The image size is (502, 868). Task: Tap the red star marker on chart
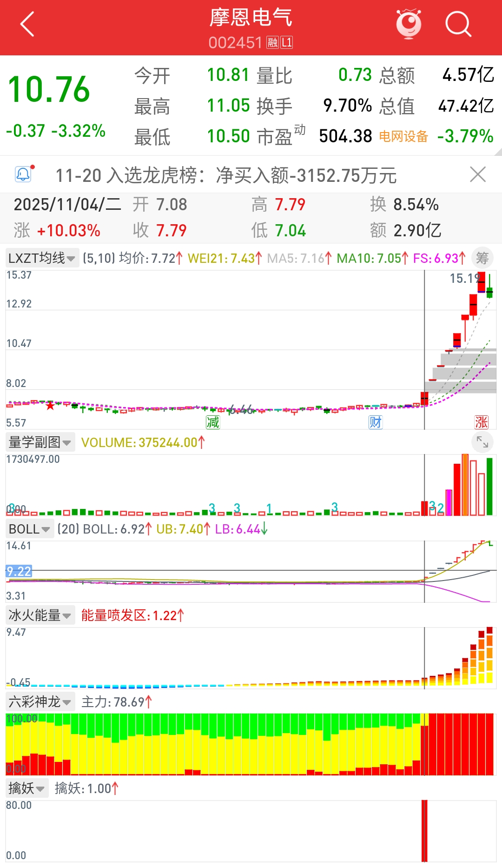click(50, 406)
